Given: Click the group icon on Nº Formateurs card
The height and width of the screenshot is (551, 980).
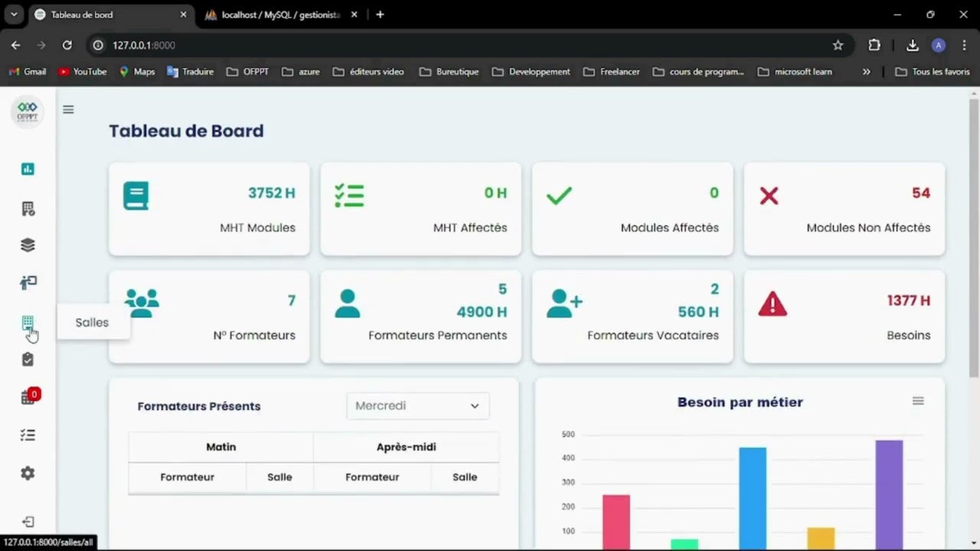Looking at the screenshot, I should [142, 303].
